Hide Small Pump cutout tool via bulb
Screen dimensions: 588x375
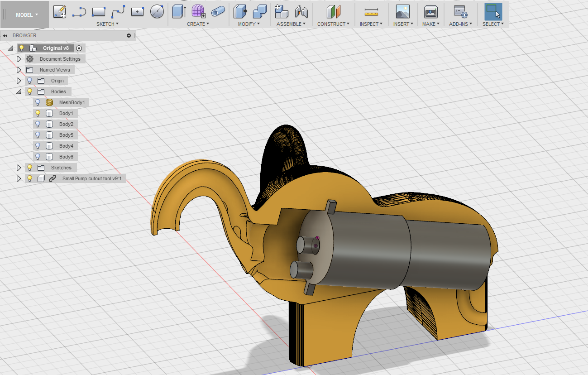30,178
